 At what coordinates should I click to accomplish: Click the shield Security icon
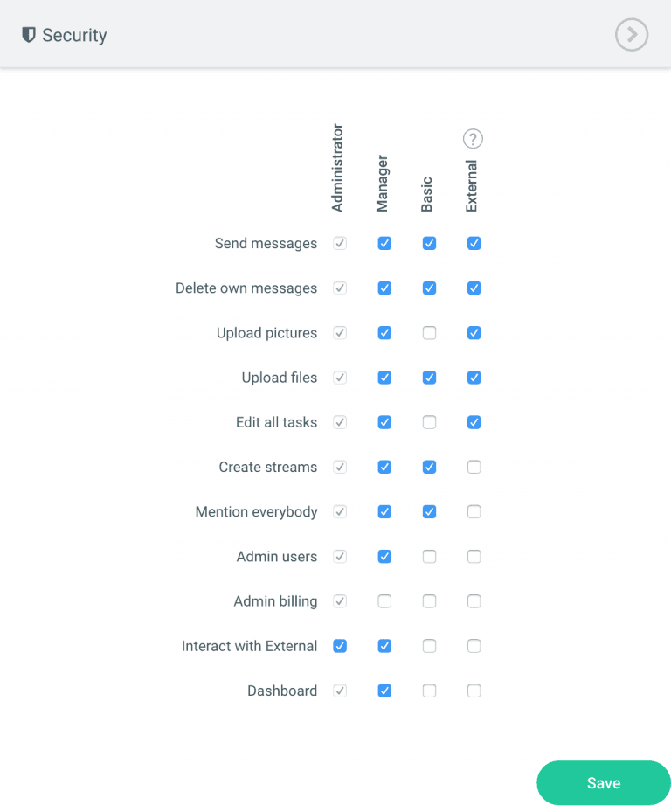click(x=29, y=35)
